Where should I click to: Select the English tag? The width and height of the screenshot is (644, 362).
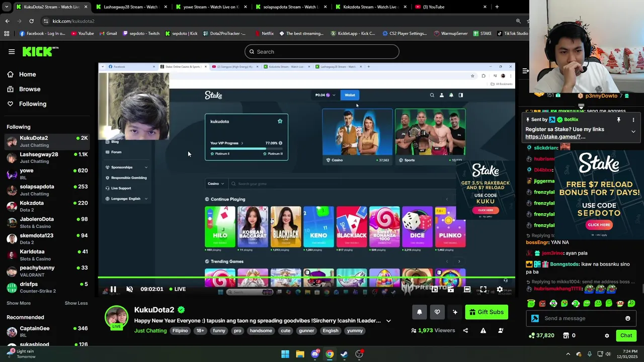331,330
